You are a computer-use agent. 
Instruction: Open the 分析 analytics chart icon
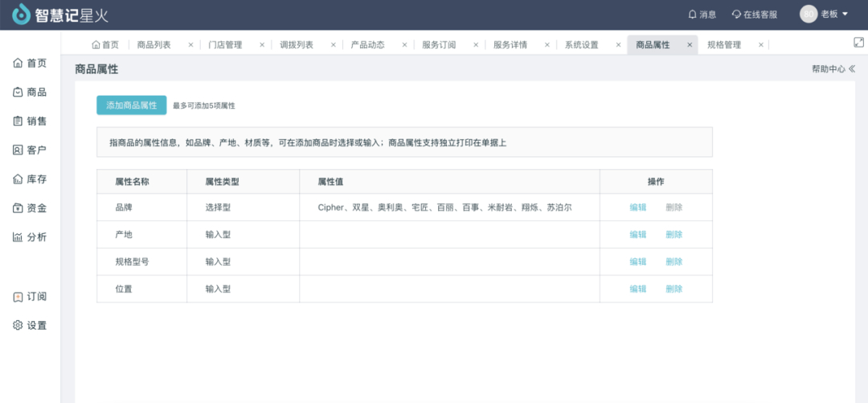coord(18,237)
